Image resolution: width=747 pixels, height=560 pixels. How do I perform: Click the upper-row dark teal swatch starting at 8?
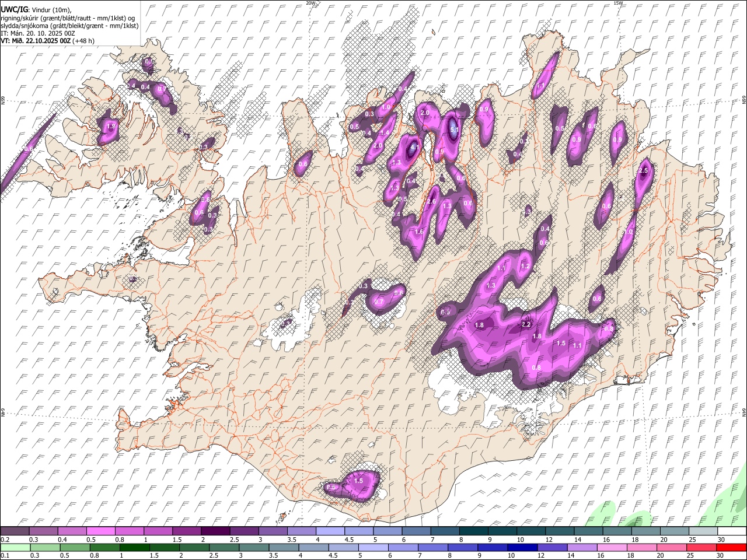(474, 531)
